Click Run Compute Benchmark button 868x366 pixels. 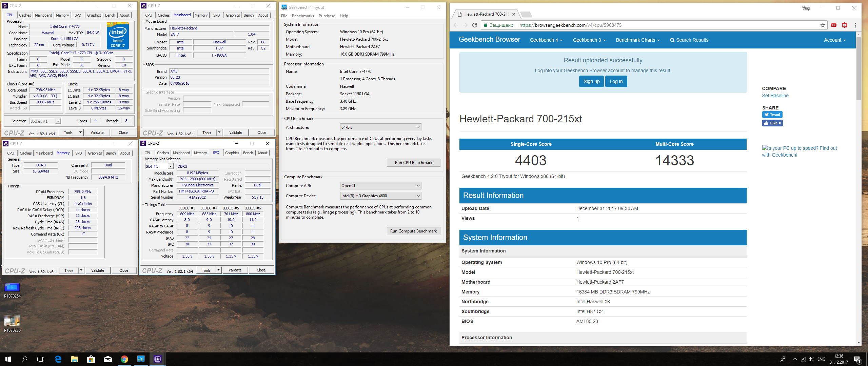click(x=413, y=231)
